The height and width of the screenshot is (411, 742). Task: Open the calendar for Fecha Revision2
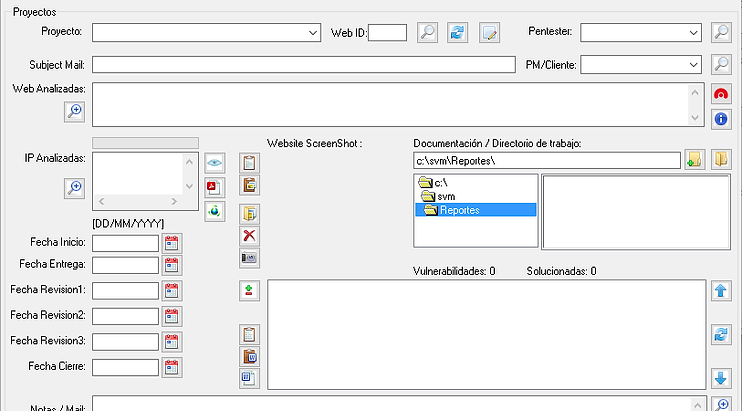172,316
